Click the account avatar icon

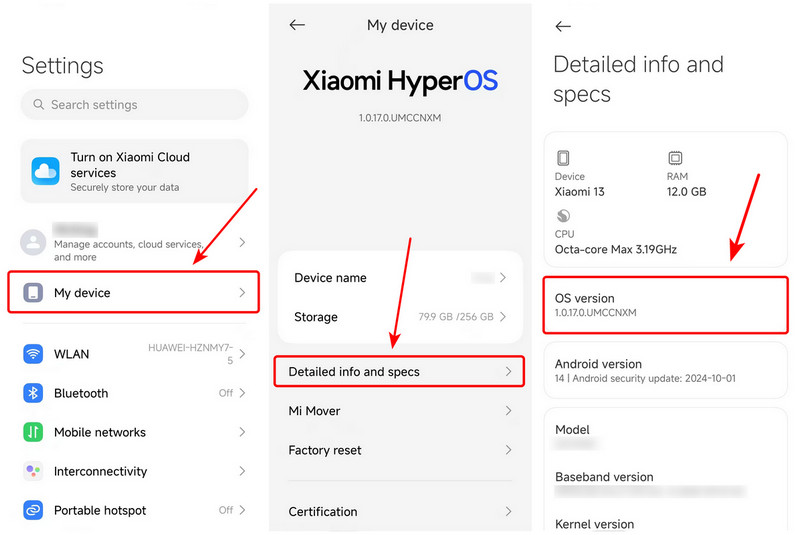[x=33, y=242]
